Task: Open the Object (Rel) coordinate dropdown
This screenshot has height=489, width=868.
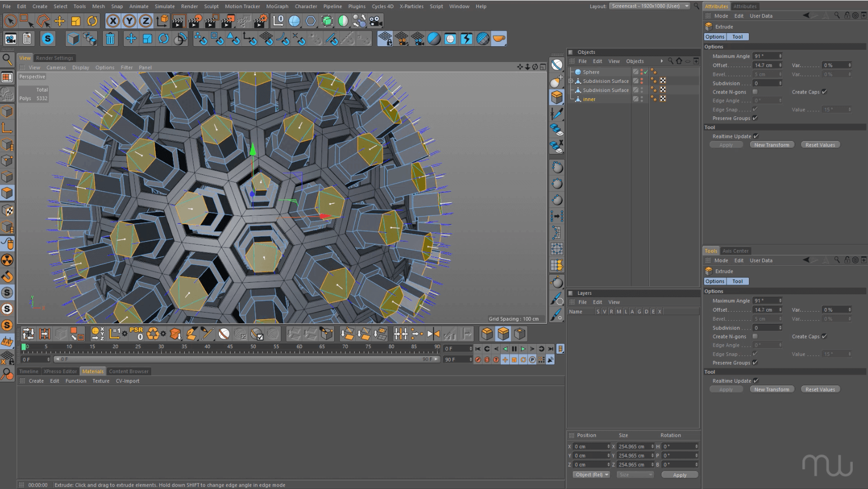Action: tap(592, 475)
